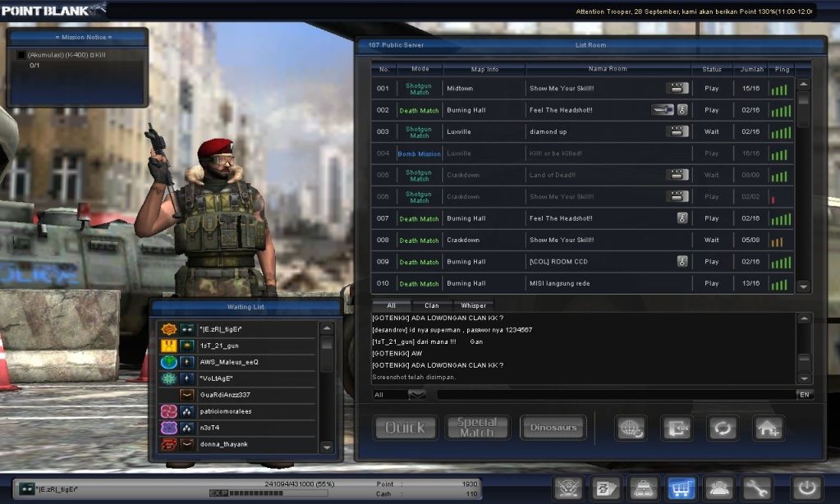
Task: Click the orange clan emblem of *|E.zR|_tigEr*
Action: (x=169, y=329)
